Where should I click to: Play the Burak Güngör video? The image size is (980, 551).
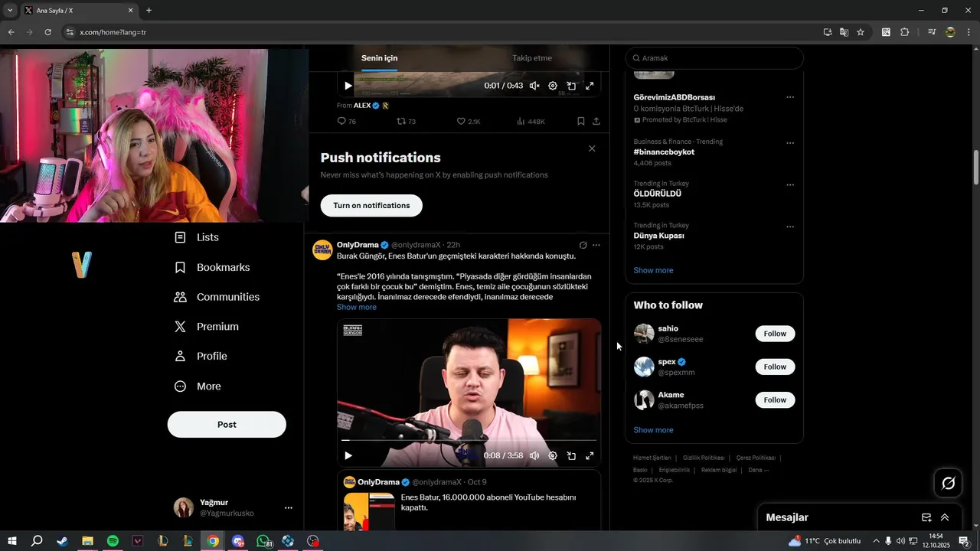pyautogui.click(x=348, y=455)
